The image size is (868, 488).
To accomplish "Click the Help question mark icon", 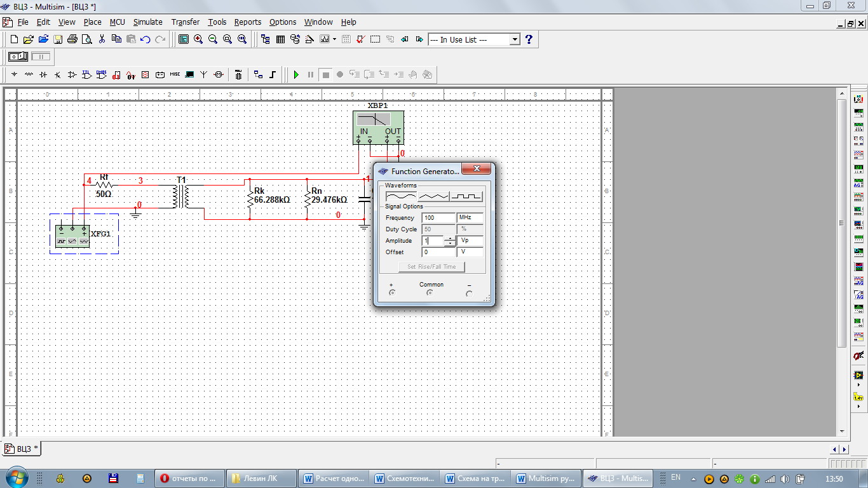I will 529,39.
